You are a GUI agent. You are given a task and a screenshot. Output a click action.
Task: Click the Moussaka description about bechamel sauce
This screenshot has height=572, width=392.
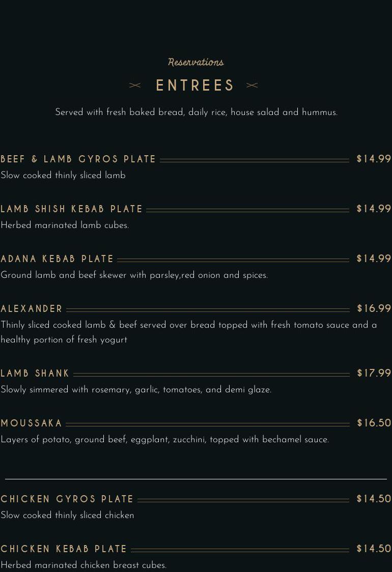(165, 440)
